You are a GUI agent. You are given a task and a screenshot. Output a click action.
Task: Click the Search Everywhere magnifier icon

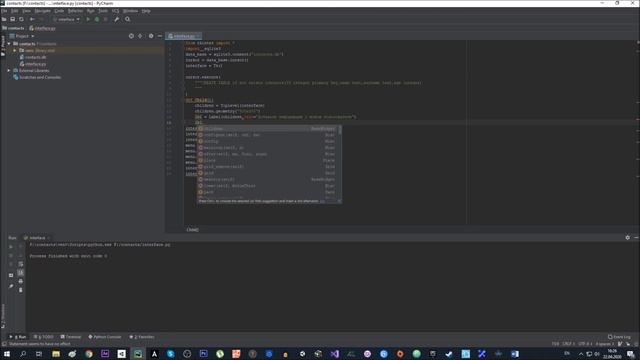127,19
